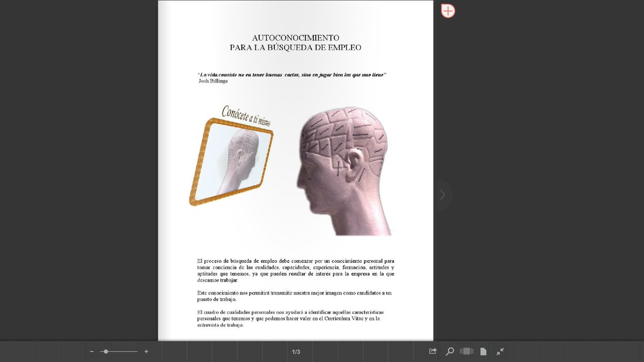Viewport: 644px width, 362px height.
Task: Click the phrenology head image
Action: tap(343, 171)
